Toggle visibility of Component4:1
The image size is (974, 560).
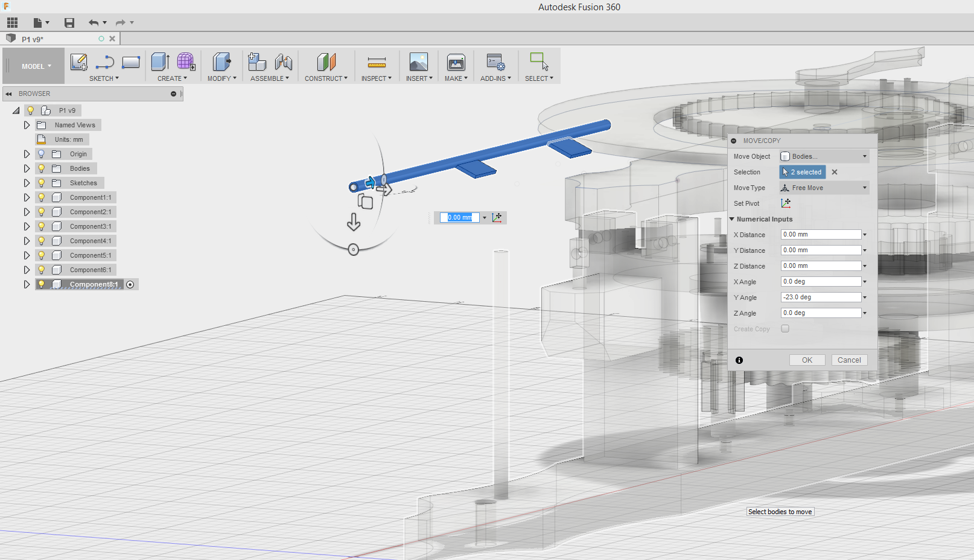(x=42, y=241)
